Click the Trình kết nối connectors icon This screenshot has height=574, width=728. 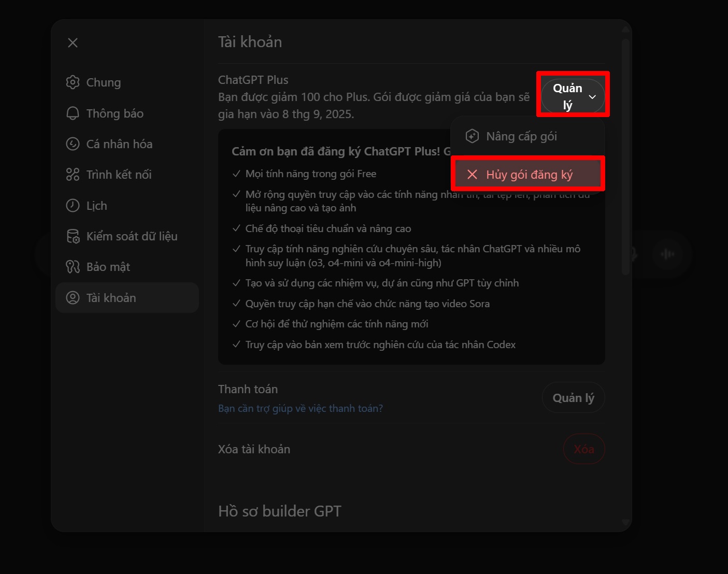73,175
